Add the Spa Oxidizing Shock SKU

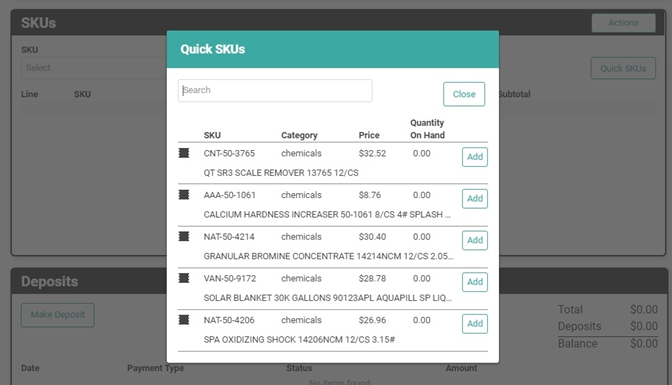click(475, 323)
